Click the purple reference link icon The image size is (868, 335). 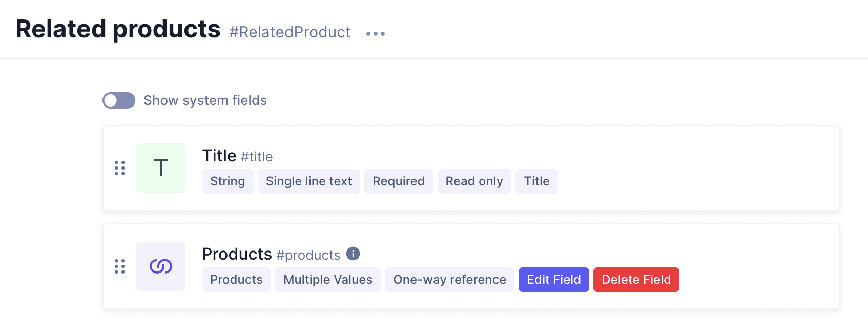point(161,266)
